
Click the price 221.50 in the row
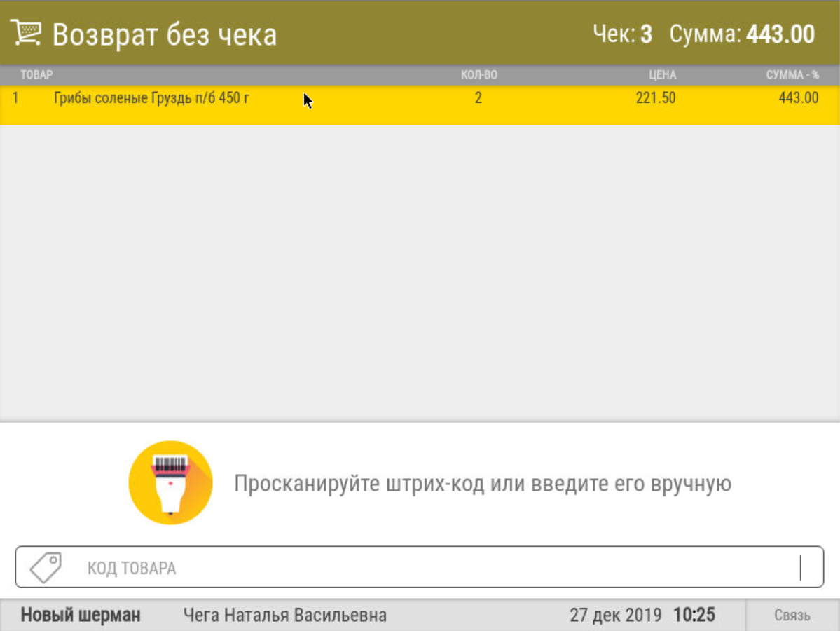[x=655, y=98]
